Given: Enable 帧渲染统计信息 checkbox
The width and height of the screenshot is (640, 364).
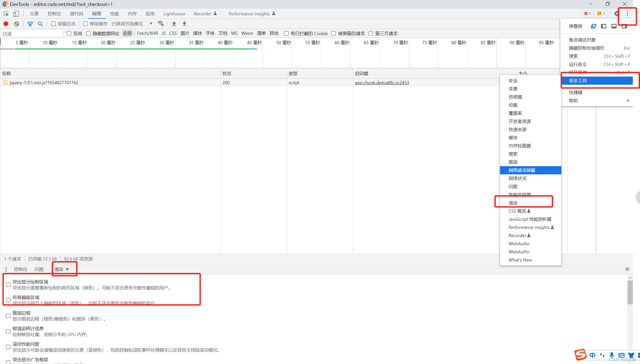Looking at the screenshot, I should (8, 331).
